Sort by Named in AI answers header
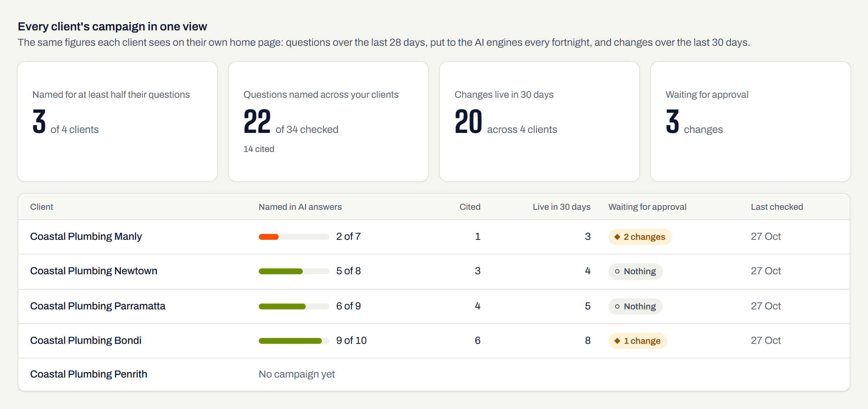The height and width of the screenshot is (409, 868). tap(300, 207)
